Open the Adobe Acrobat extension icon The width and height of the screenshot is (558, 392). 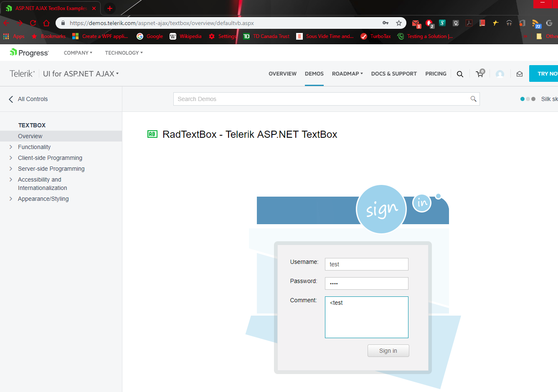[x=469, y=23]
